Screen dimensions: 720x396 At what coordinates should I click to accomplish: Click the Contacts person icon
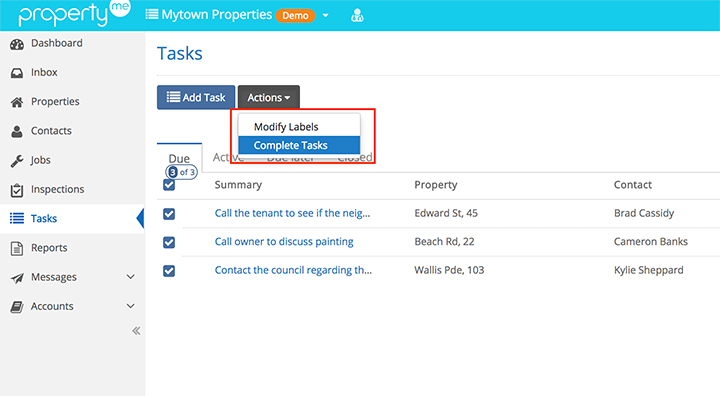(x=17, y=131)
